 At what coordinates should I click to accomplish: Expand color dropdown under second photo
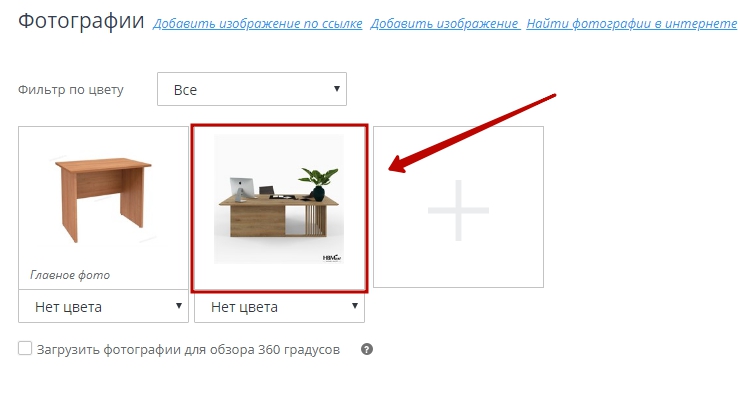(x=279, y=308)
